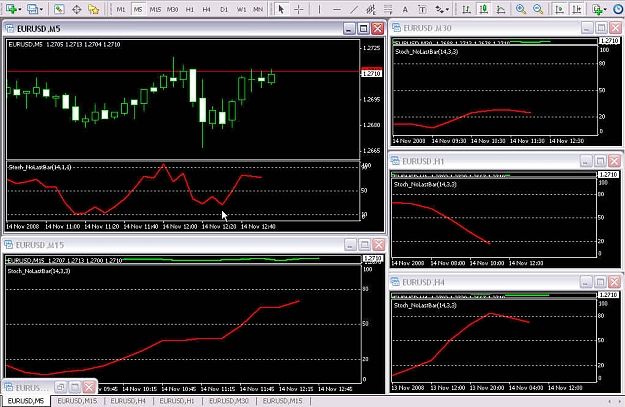Pick the Horizontal Line drawing tool
This screenshot has height=407, width=625.
coord(337,9)
